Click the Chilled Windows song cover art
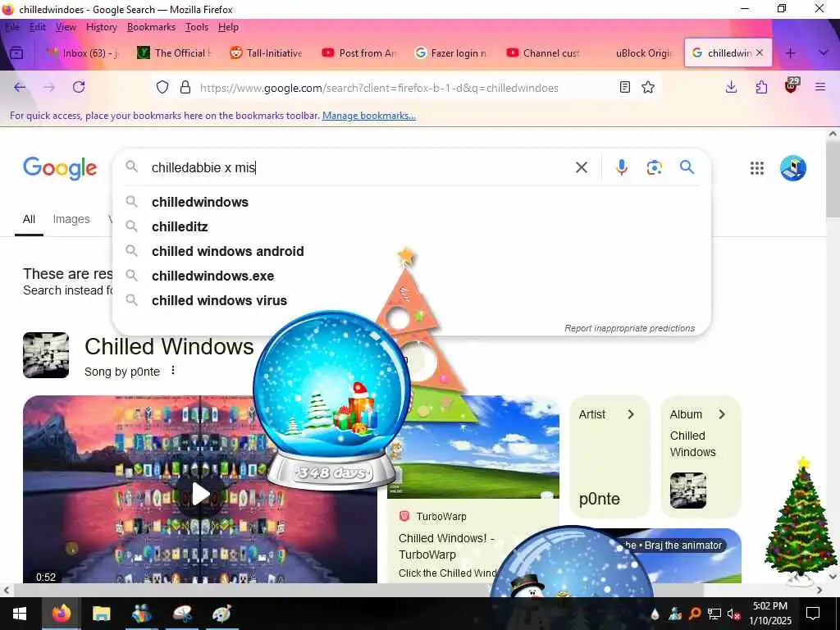This screenshot has width=840, height=630. coord(46,355)
